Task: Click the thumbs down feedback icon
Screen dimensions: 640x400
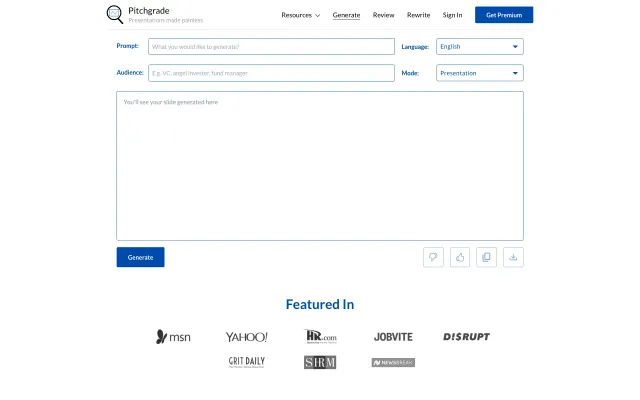Action: 433,257
